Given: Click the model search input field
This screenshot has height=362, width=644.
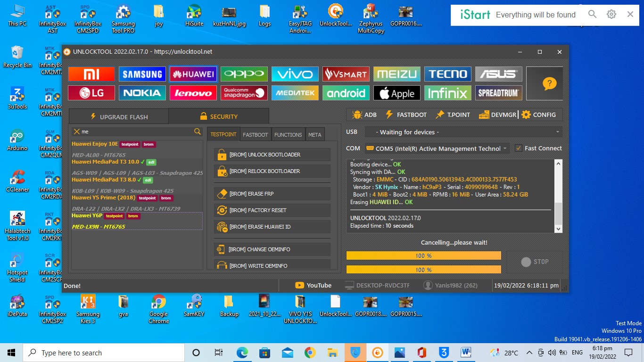Looking at the screenshot, I should [137, 132].
